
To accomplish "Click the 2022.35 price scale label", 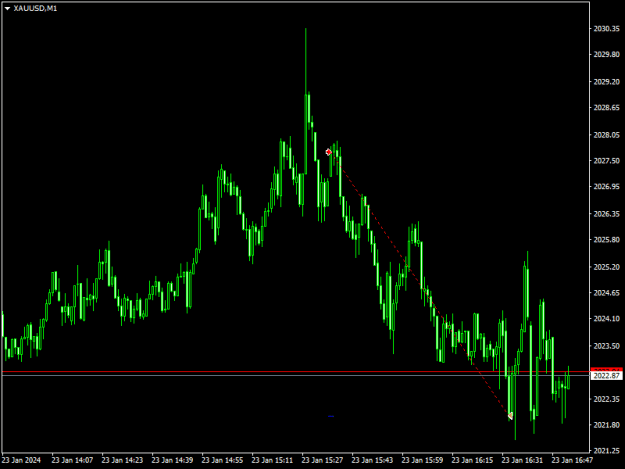I will click(x=607, y=399).
